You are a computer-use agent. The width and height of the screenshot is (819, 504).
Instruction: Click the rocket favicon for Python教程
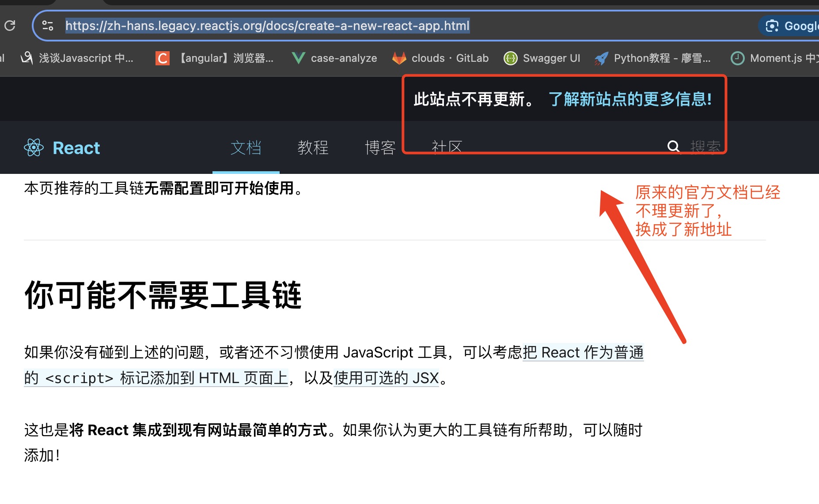point(601,58)
